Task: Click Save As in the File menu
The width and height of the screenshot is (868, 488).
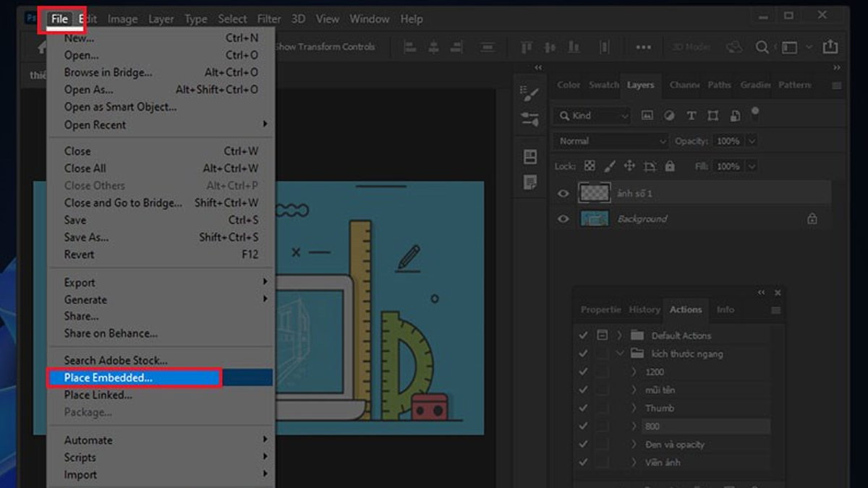Action: (86, 237)
